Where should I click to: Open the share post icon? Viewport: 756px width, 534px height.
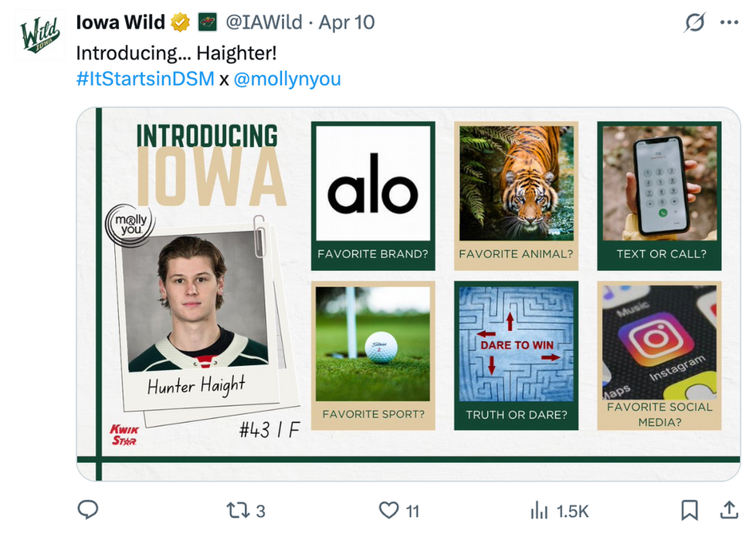[728, 510]
